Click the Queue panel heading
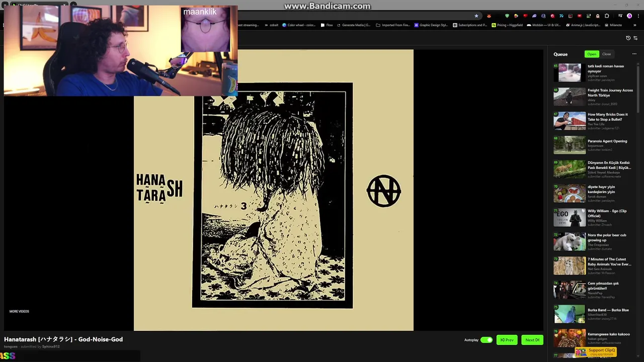The height and width of the screenshot is (362, 644). [x=560, y=54]
